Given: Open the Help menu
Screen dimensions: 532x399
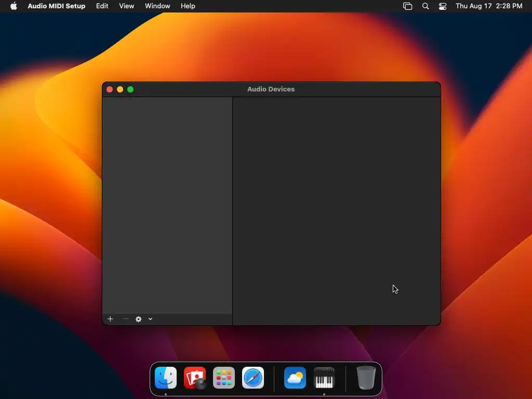Looking at the screenshot, I should [x=188, y=6].
